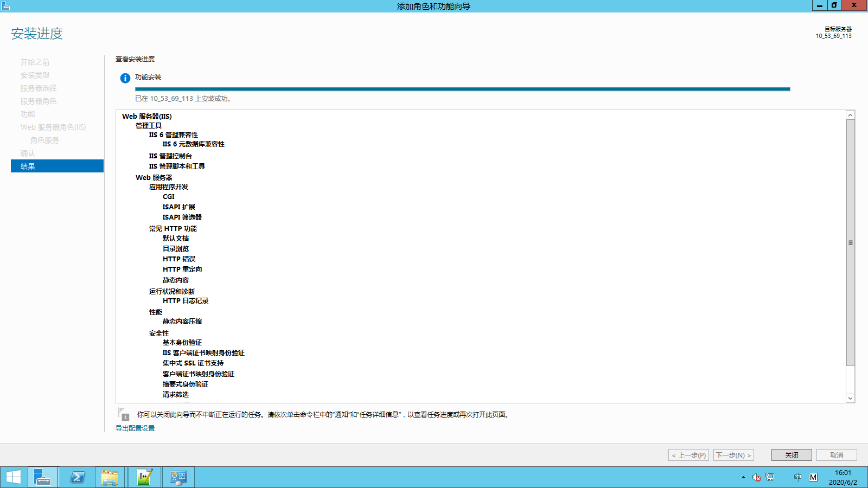
Task: Click the notification flag icon near bottom
Action: pyautogui.click(x=123, y=414)
